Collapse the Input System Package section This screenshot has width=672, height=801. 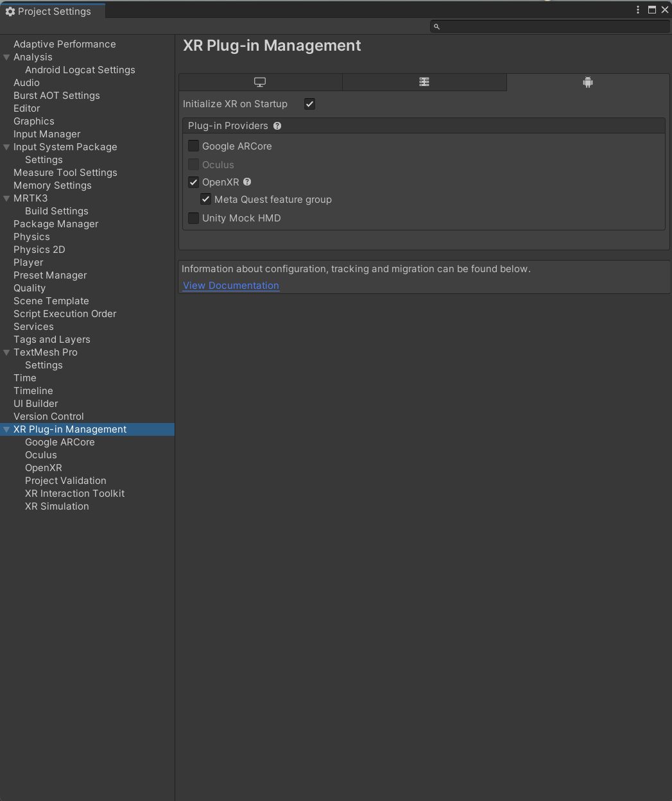6,147
